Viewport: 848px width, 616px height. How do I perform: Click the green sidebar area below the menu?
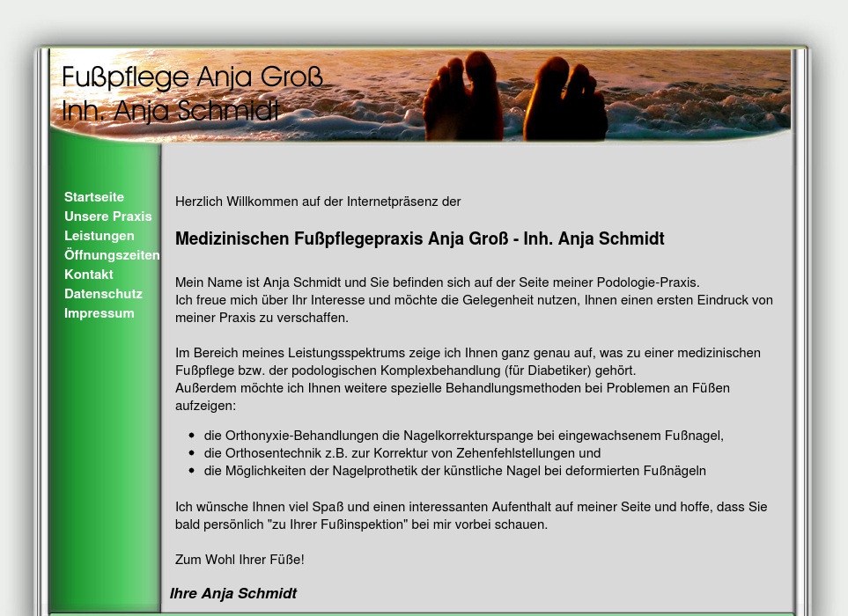[x=104, y=440]
